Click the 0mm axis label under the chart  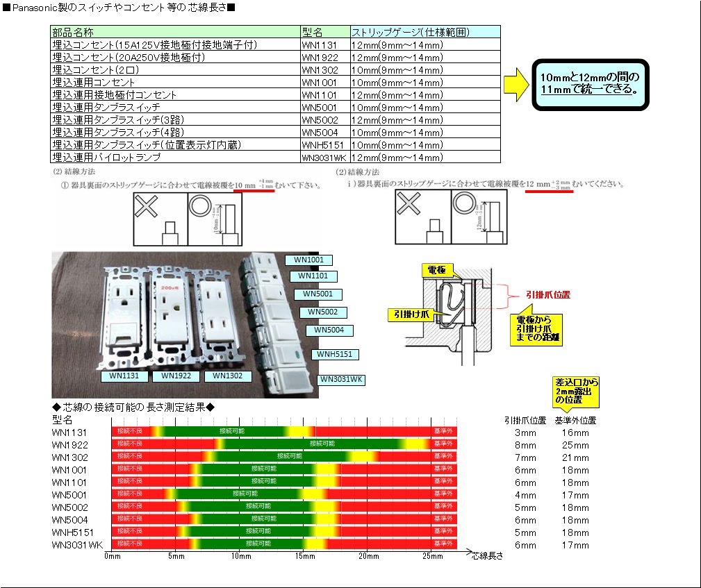point(113,556)
